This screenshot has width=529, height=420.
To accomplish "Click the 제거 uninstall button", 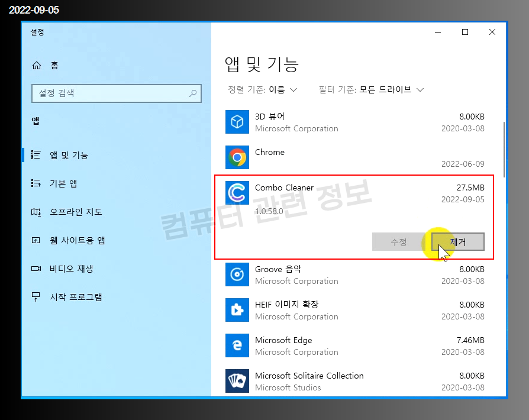I will tap(458, 241).
